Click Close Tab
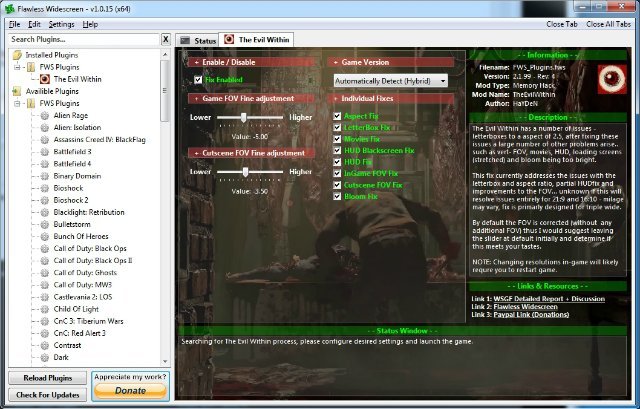The width and height of the screenshot is (640, 409). [562, 24]
